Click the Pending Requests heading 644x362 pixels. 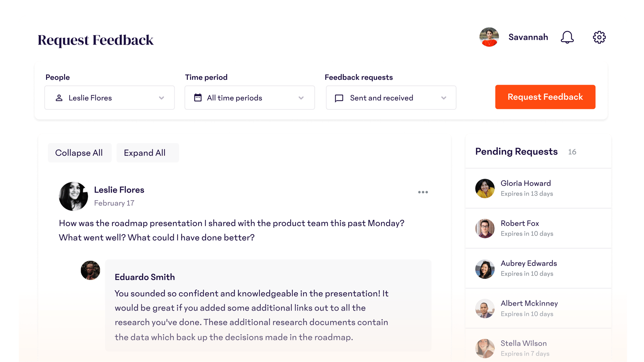coord(516,152)
